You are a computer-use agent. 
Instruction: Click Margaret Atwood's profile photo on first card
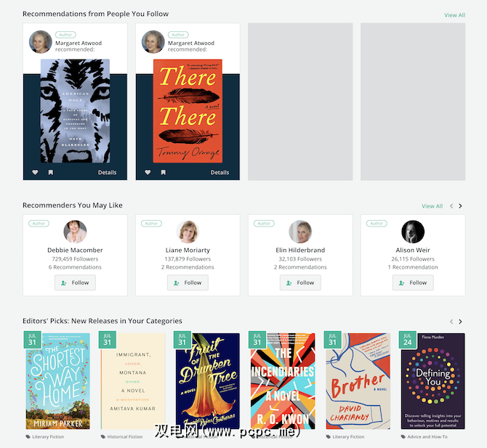tap(41, 42)
